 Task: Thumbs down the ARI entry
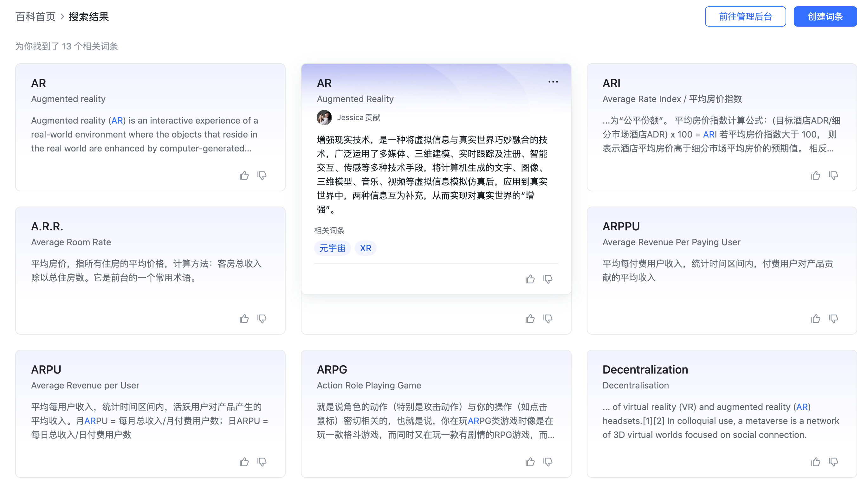(x=833, y=176)
